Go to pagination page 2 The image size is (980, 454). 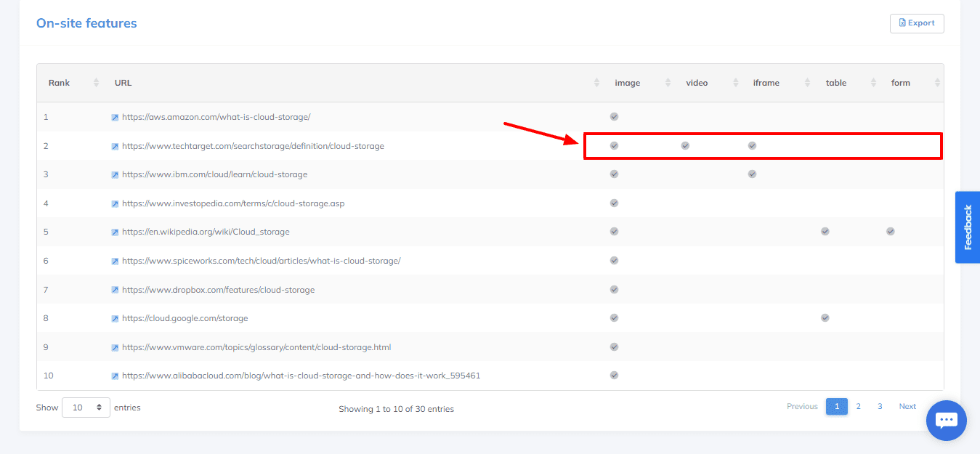click(858, 407)
